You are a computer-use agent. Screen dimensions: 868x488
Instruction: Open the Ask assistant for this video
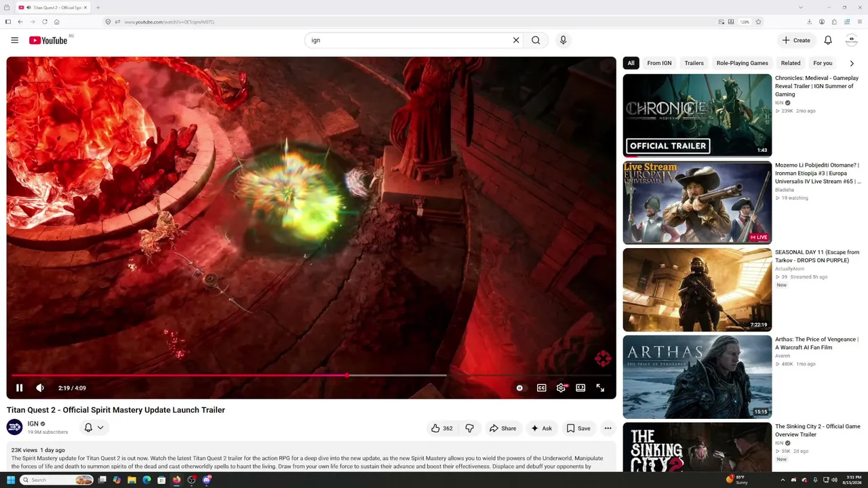(541, 428)
